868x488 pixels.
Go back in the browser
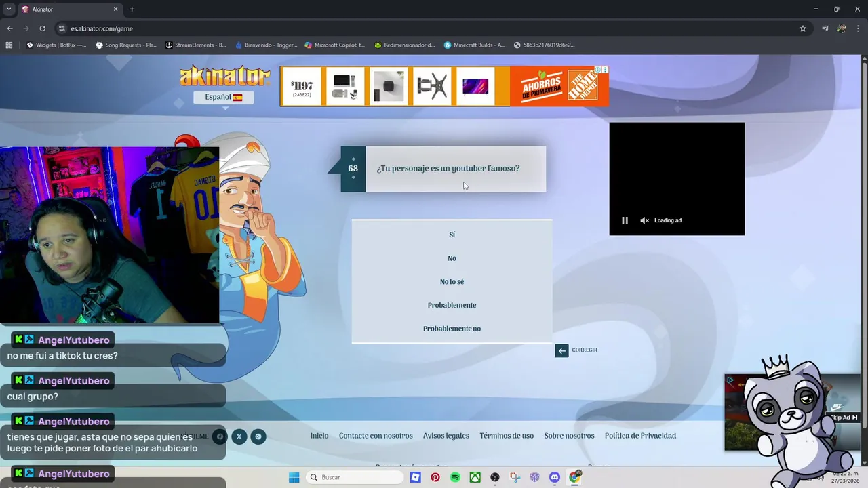point(9,28)
